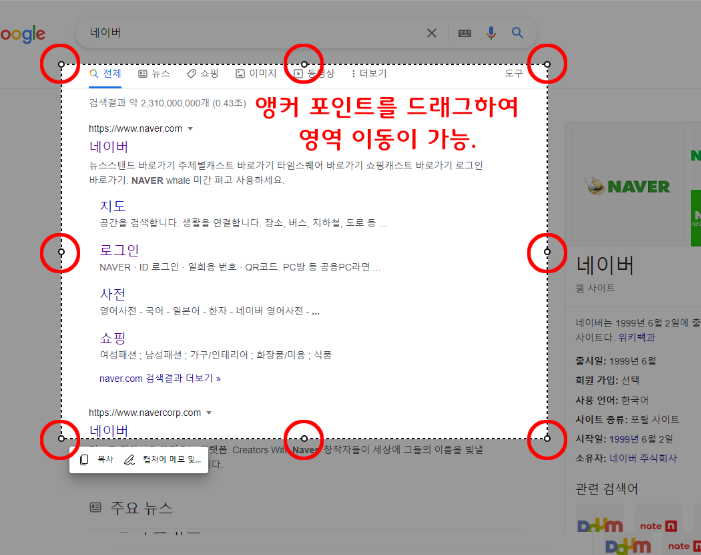This screenshot has width=701, height=555.
Task: Open the 네이버 result under www.navercorp.com
Action: [109, 430]
